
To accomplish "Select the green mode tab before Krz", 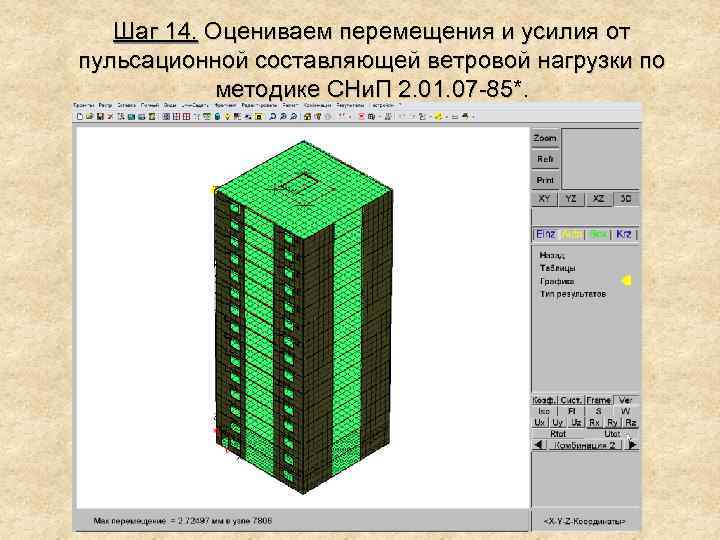I will point(598,235).
